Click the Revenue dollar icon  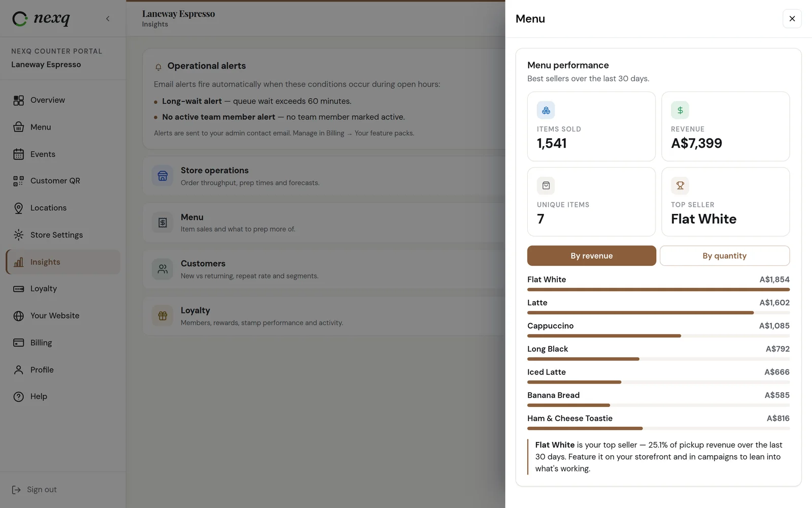(680, 110)
